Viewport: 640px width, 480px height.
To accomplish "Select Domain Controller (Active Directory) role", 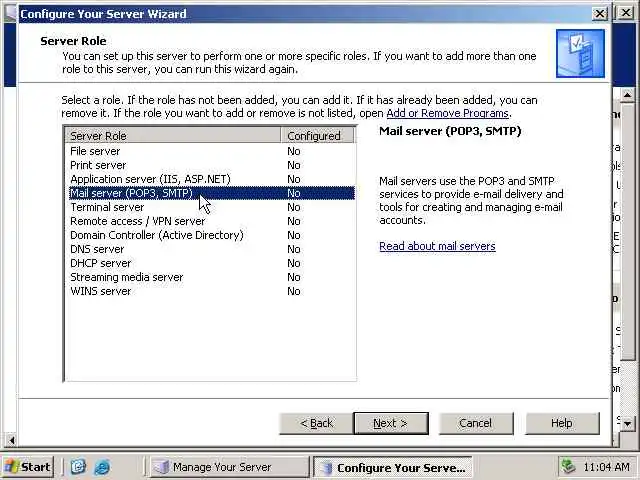I will click(x=211, y=235).
